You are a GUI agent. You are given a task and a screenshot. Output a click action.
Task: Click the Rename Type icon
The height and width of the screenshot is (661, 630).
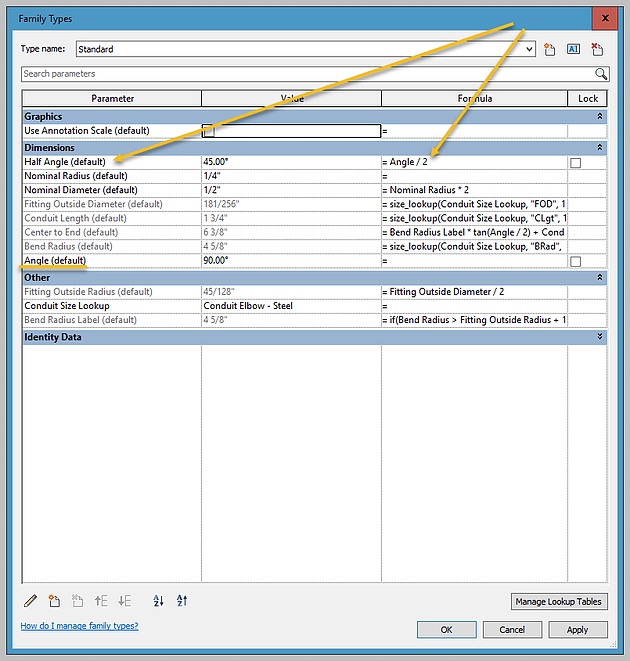click(x=573, y=49)
